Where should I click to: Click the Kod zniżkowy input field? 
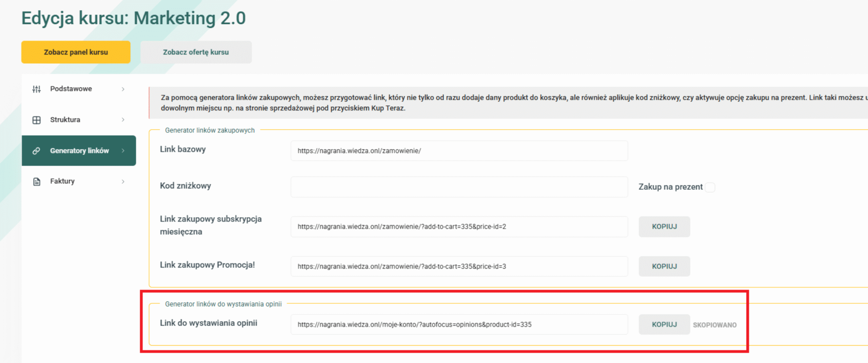[x=459, y=187]
